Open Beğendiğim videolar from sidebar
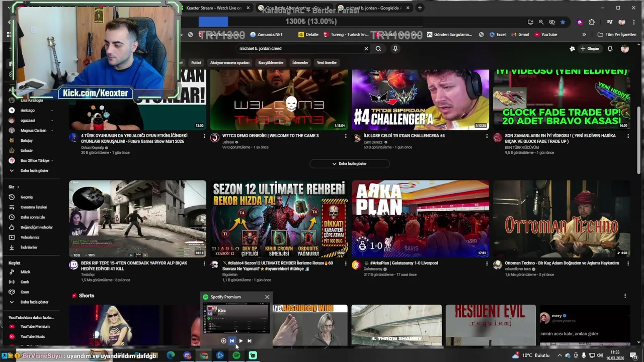 tap(36, 227)
